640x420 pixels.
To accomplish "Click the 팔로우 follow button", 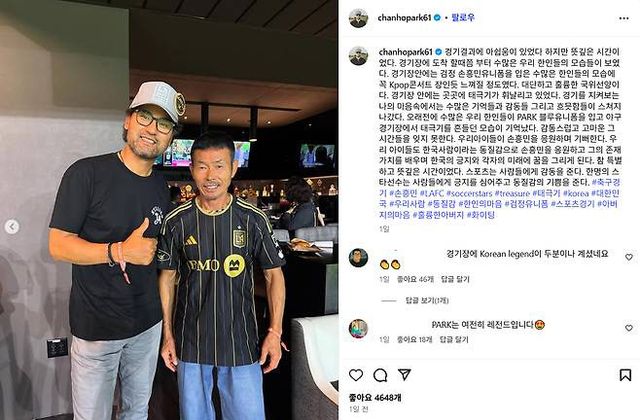I will click(463, 18).
